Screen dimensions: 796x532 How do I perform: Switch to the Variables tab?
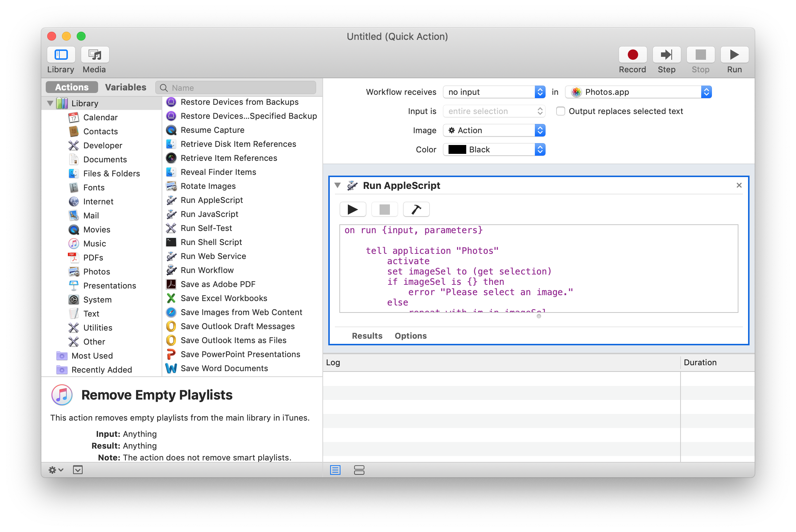click(x=125, y=87)
